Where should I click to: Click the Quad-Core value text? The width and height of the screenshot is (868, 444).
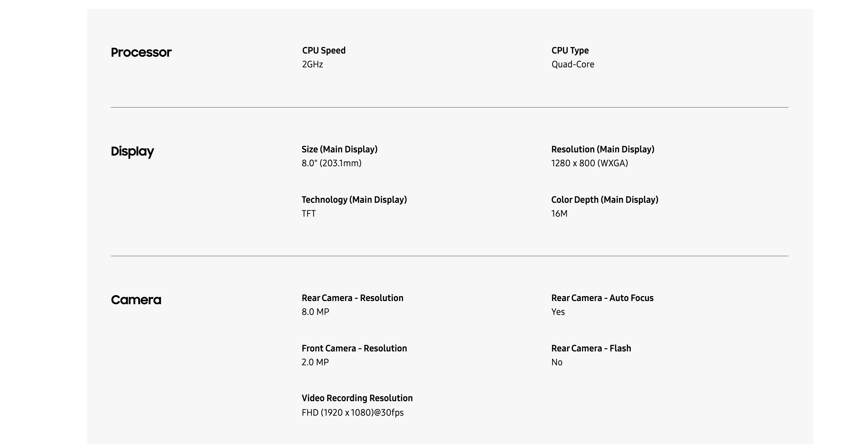coord(573,64)
